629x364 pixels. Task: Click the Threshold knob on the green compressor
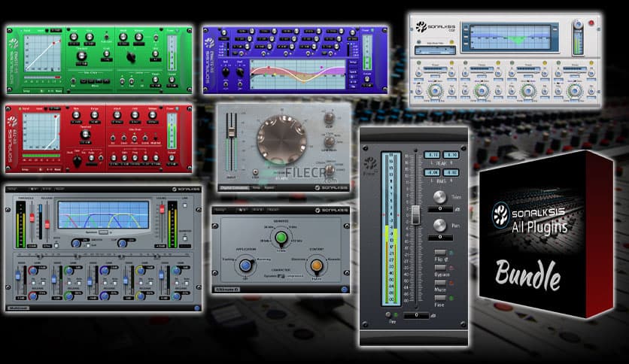[x=81, y=56]
